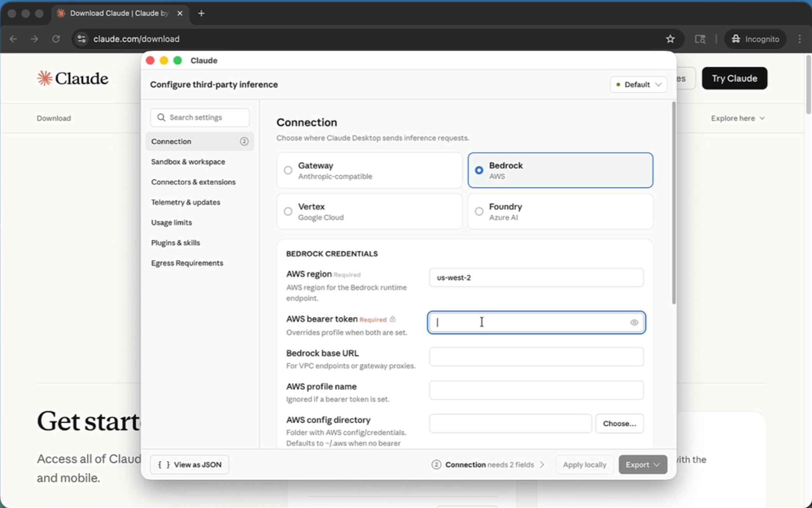Open the tab search icon in Chrome toolbar
The width and height of the screenshot is (812, 508).
pos(700,39)
